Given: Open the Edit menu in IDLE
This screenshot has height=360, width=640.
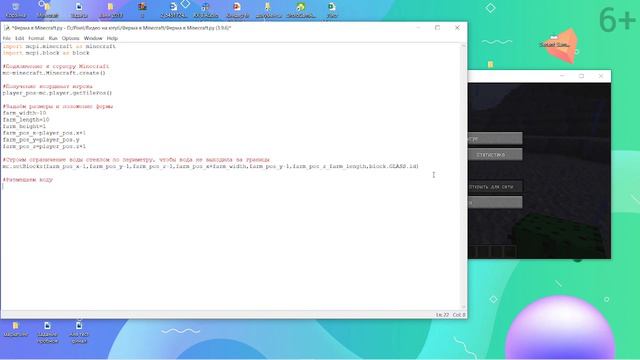Looking at the screenshot, I should (x=20, y=38).
